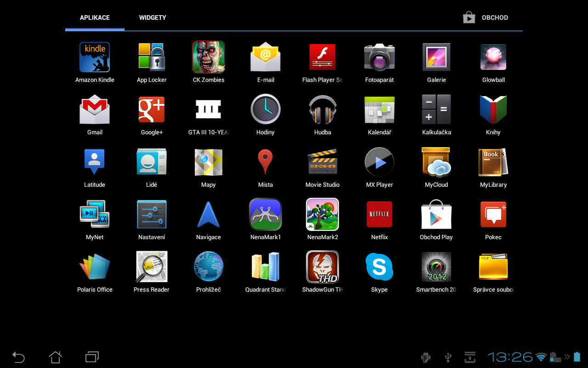588x368 pixels.
Task: Launch App Locker
Action: (152, 57)
